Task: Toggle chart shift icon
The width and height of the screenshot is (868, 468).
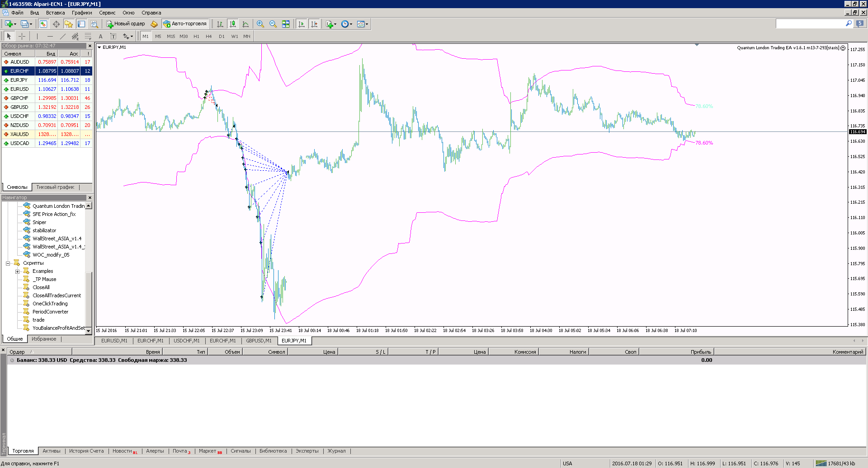Action: pos(314,24)
